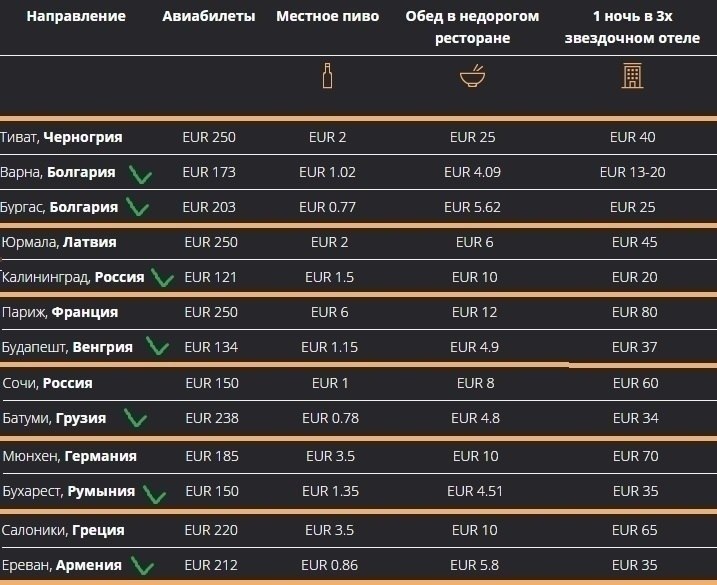Click the Юрмала, Латвия destination

59,242
